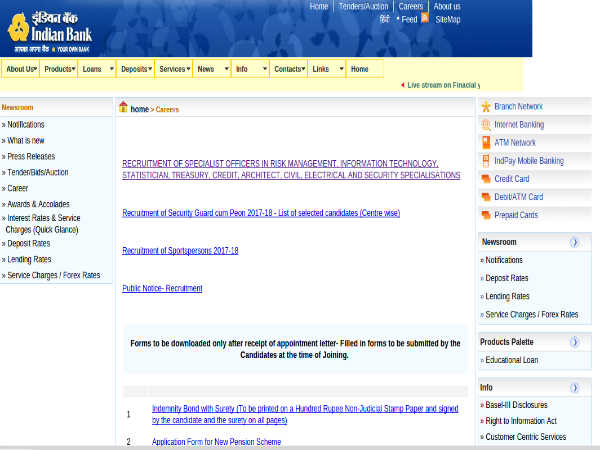
Task: Open Indemnity Bond with Surety form link
Action: (305, 414)
